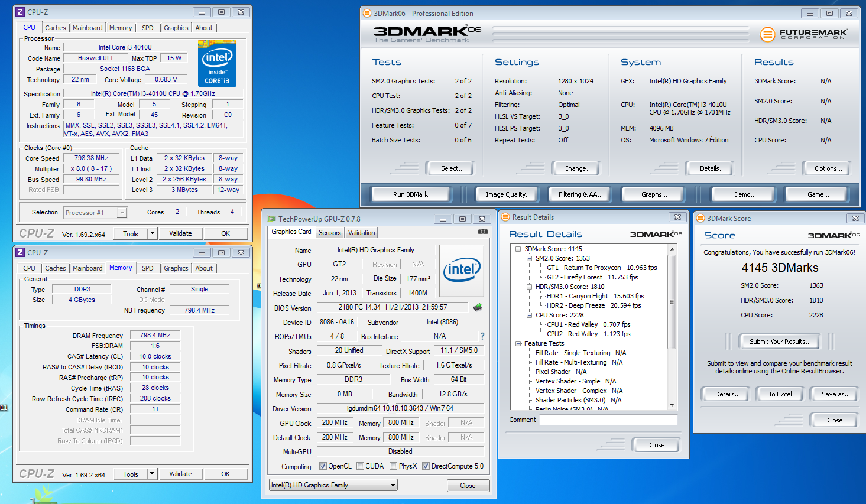Image resolution: width=866 pixels, height=504 pixels.
Task: Collapse the CPU Score: 2228 node
Action: [529, 315]
